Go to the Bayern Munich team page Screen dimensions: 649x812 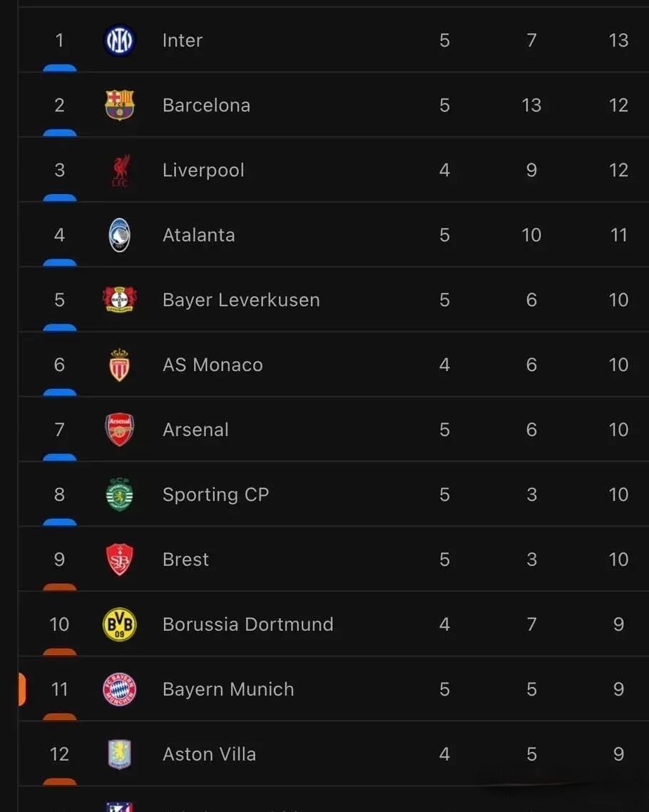[x=228, y=689]
